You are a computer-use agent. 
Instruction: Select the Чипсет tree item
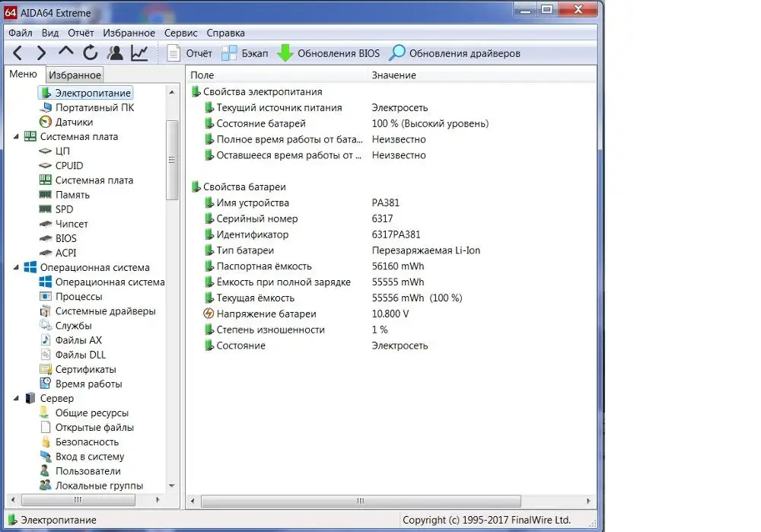tap(64, 224)
